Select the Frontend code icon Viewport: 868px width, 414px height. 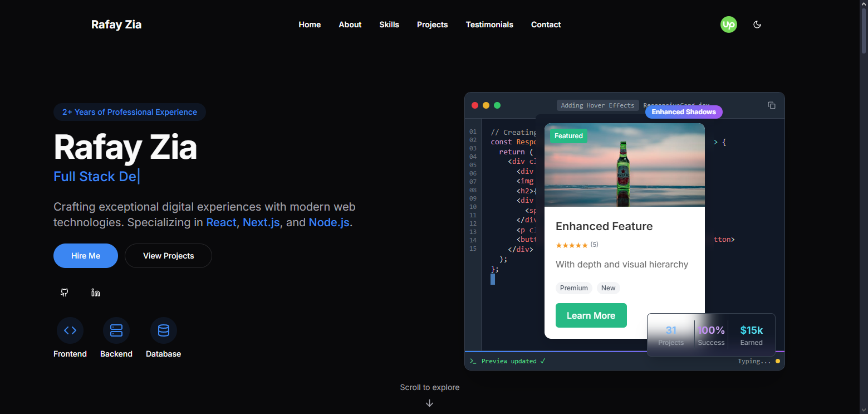[x=70, y=330]
